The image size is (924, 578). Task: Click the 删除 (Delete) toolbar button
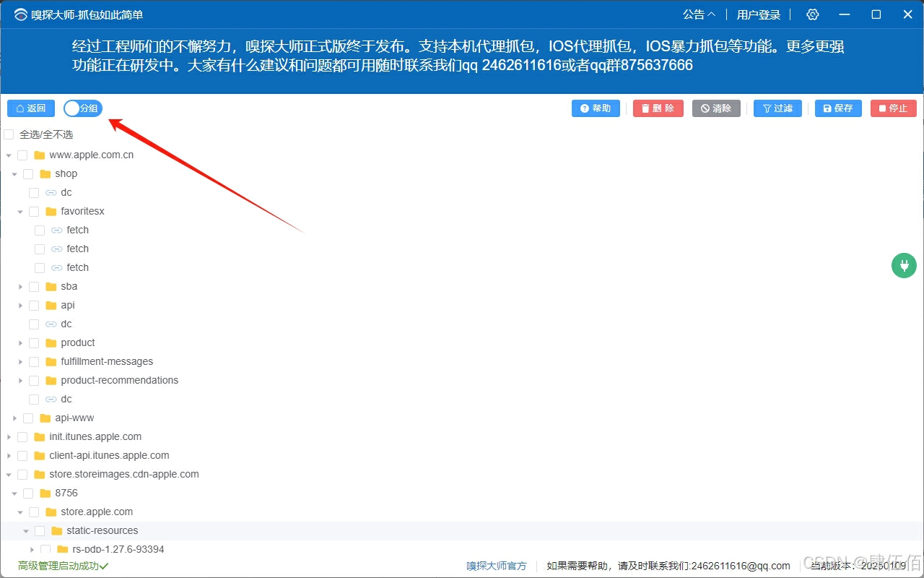point(658,108)
